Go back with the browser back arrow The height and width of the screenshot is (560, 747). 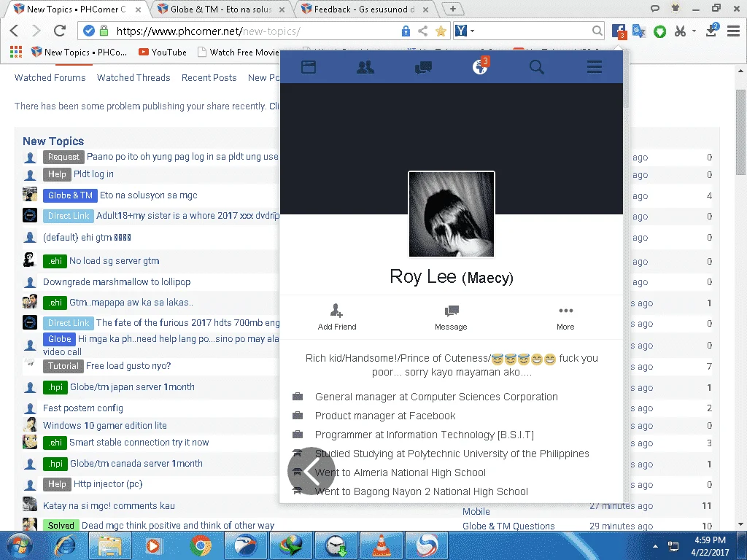15,31
